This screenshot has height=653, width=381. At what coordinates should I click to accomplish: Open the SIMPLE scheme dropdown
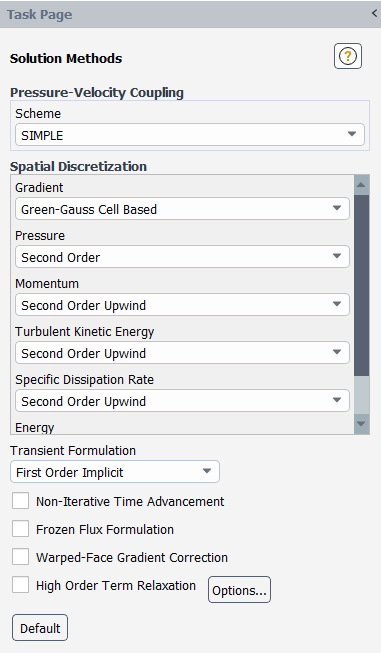coord(190,135)
